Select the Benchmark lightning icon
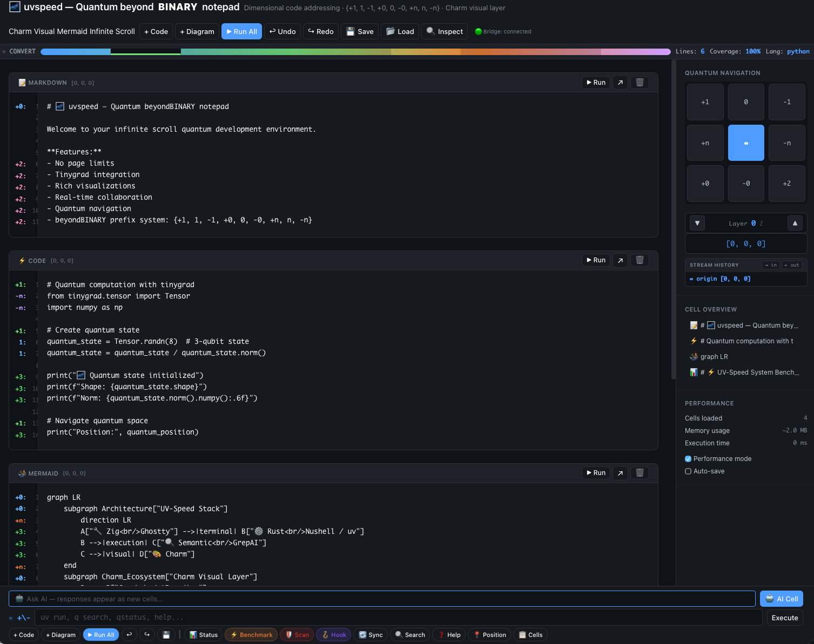Image resolution: width=814 pixels, height=644 pixels. [x=234, y=635]
